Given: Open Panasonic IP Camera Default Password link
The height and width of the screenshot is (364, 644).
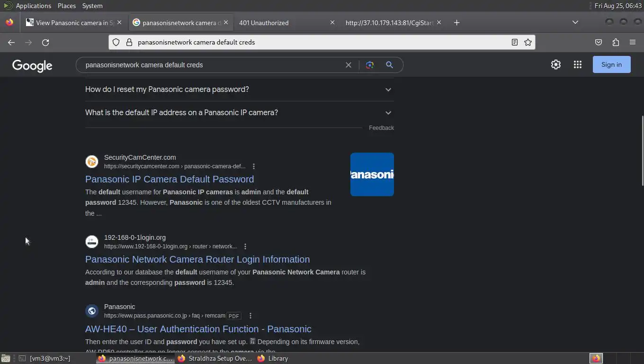Looking at the screenshot, I should 170,179.
